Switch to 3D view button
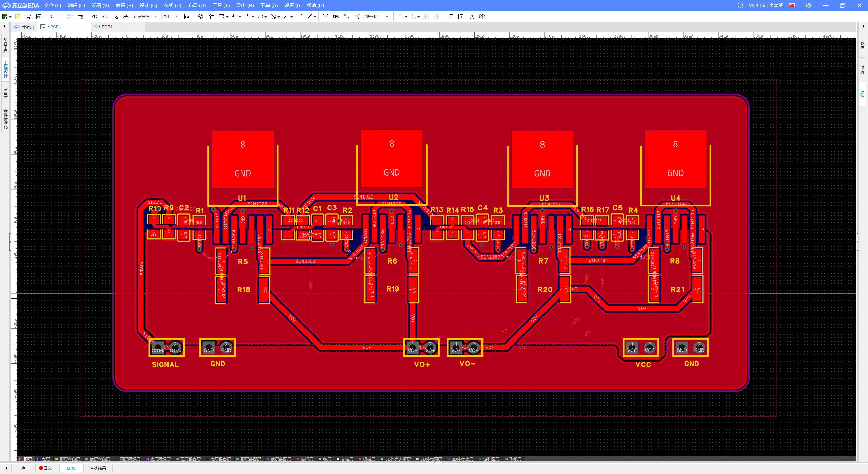 click(x=105, y=16)
